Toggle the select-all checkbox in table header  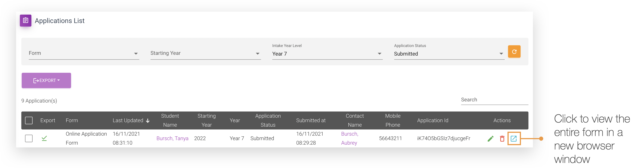pos(29,120)
